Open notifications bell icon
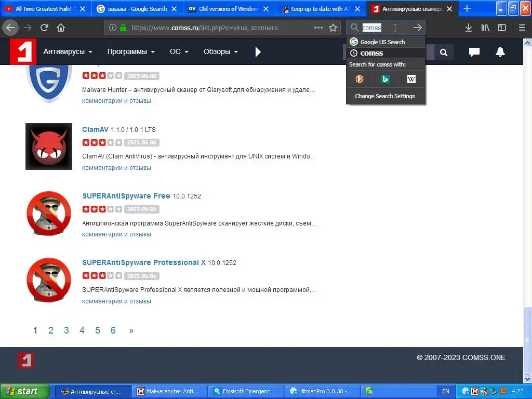532x399 pixels. pos(500,52)
